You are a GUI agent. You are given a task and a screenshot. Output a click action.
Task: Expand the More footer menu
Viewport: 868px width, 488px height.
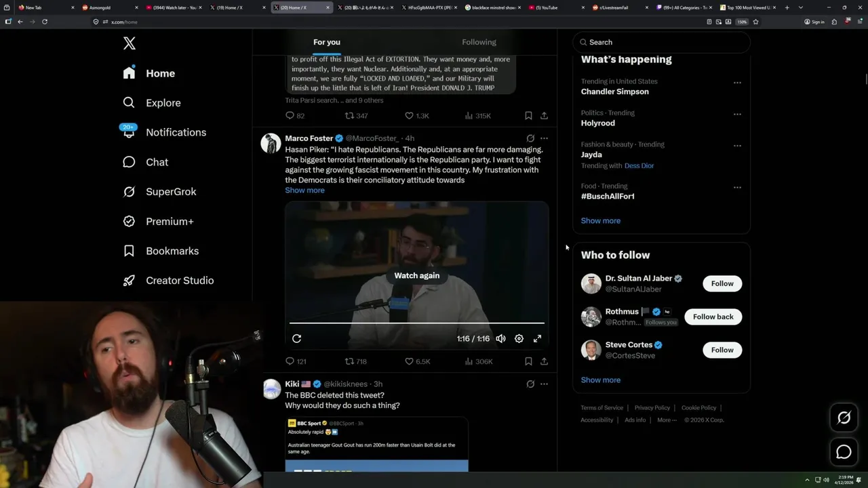tap(666, 420)
